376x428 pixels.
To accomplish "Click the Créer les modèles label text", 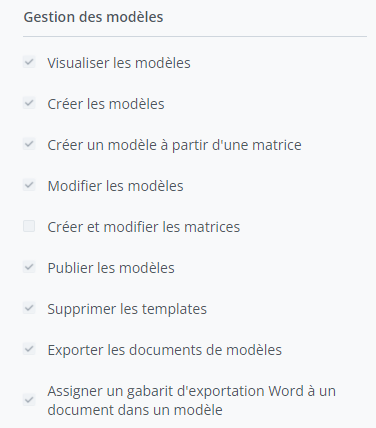I will click(x=106, y=104).
